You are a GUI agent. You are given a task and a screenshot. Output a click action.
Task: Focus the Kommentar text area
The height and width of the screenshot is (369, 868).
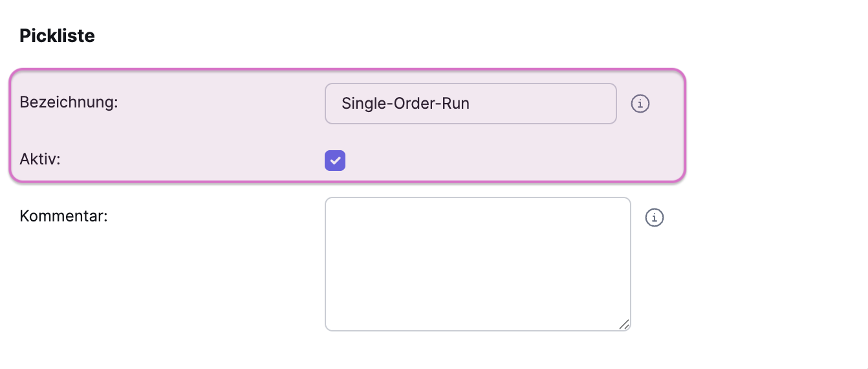click(x=477, y=264)
